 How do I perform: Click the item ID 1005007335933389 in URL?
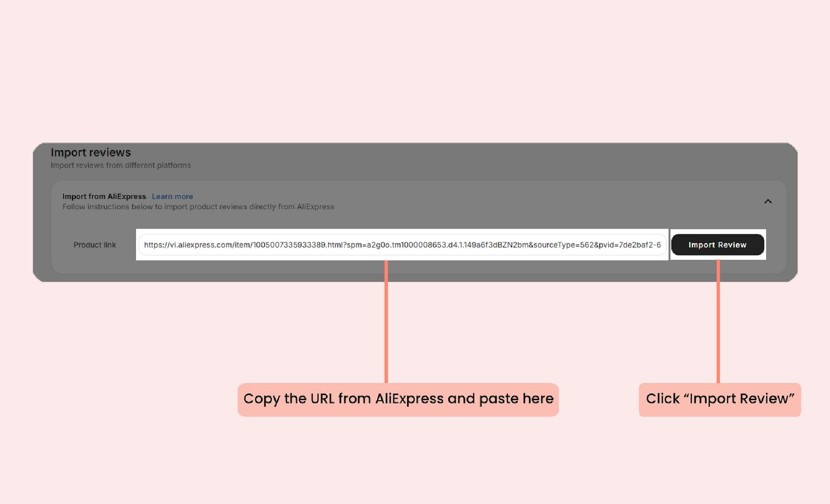289,245
